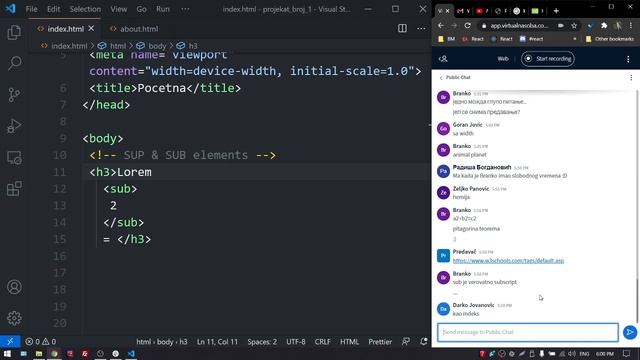
Task: Collapse the Public Chat panel
Action: 455,77
